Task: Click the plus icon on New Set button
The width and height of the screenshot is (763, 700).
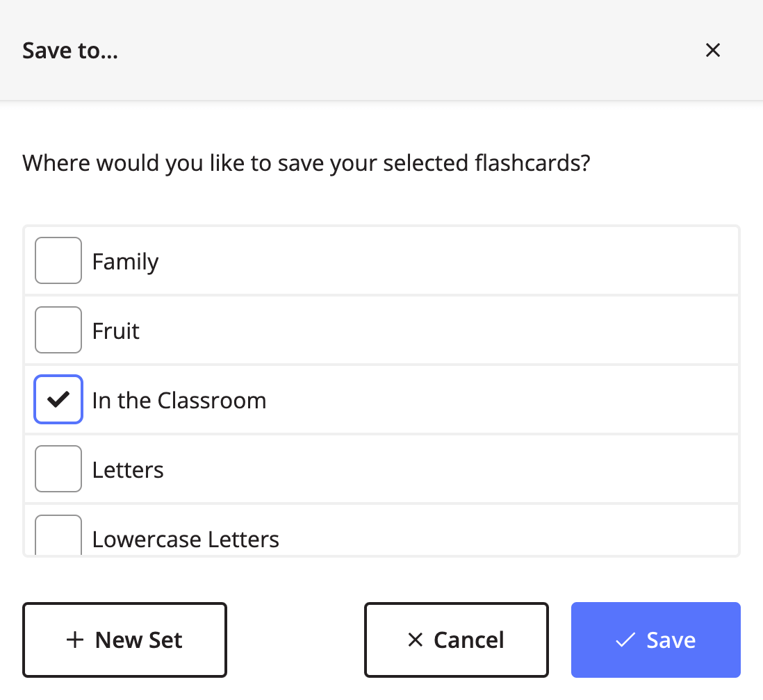Action: click(x=74, y=640)
